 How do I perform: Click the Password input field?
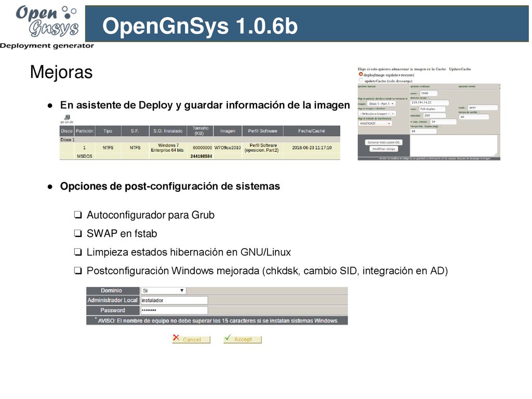coord(174,311)
